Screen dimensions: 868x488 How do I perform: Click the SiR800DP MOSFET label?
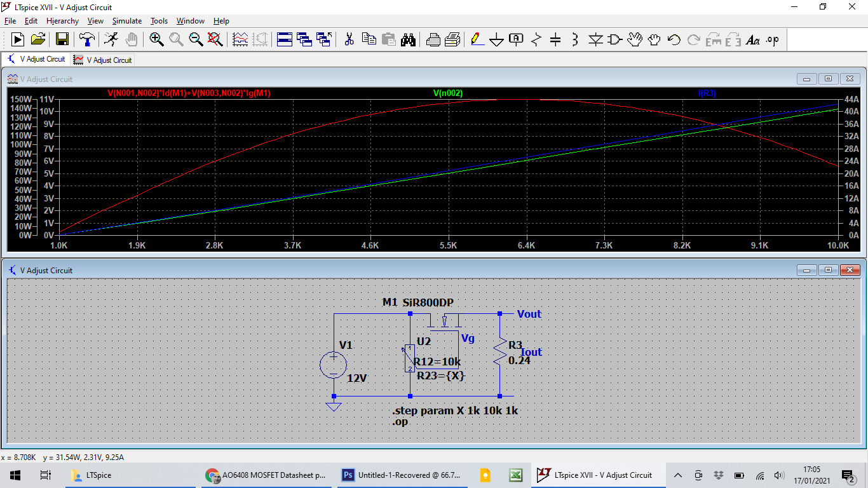coord(428,302)
